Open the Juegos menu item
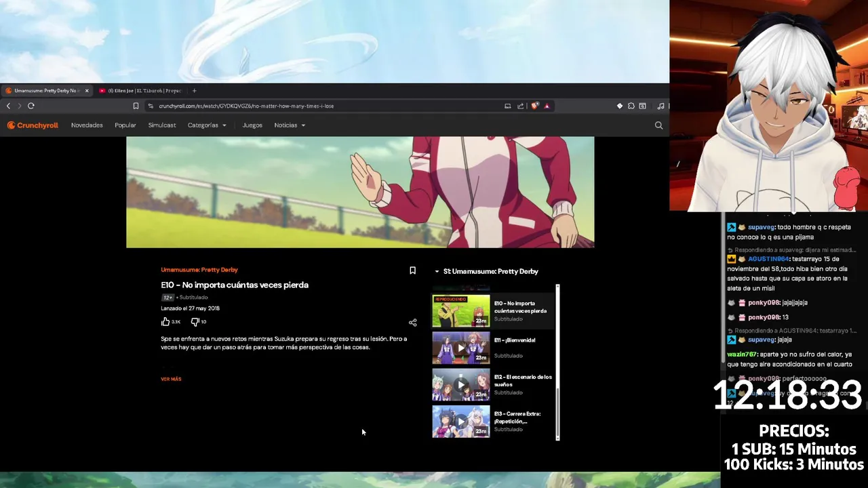Screen dimensions: 868x488 tap(252, 125)
